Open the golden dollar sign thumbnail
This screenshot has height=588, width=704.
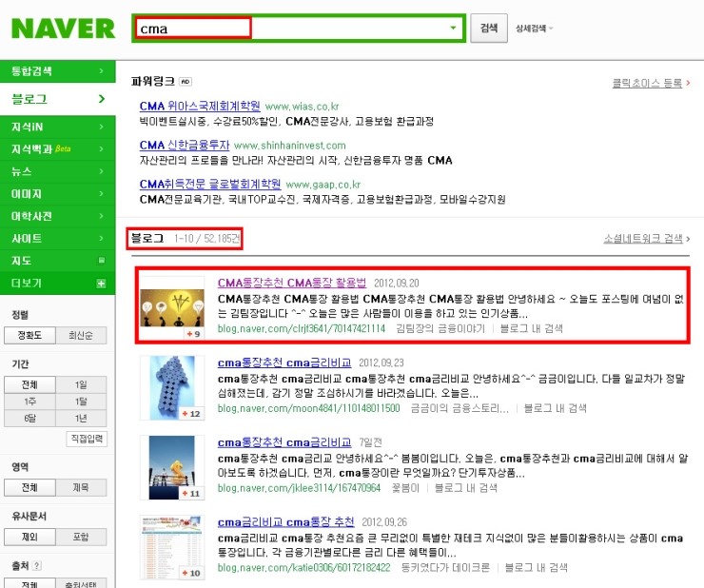pos(172,467)
